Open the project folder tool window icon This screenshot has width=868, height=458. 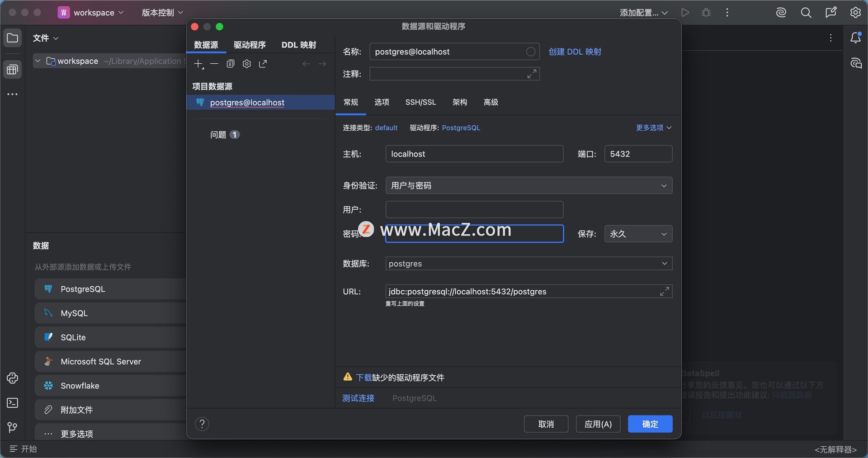click(x=13, y=38)
